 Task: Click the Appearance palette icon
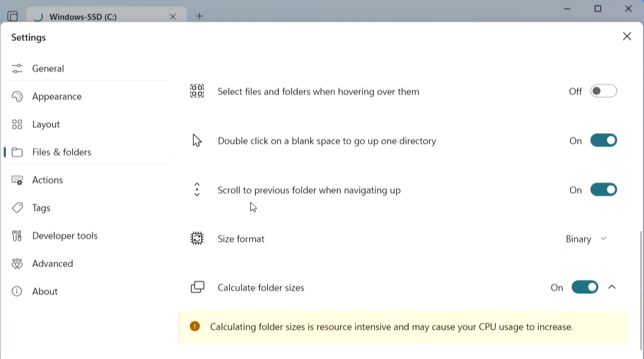17,96
